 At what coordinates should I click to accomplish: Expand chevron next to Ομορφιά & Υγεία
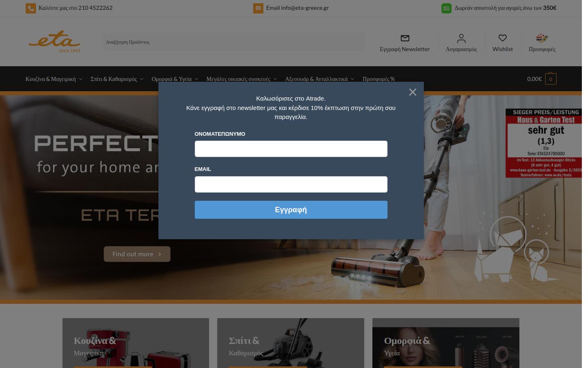click(x=196, y=79)
